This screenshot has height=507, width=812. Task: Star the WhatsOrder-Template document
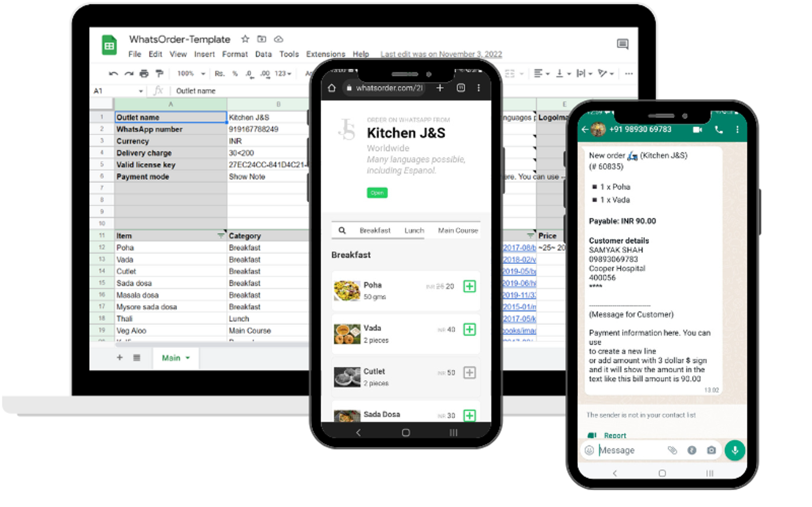pyautogui.click(x=245, y=39)
